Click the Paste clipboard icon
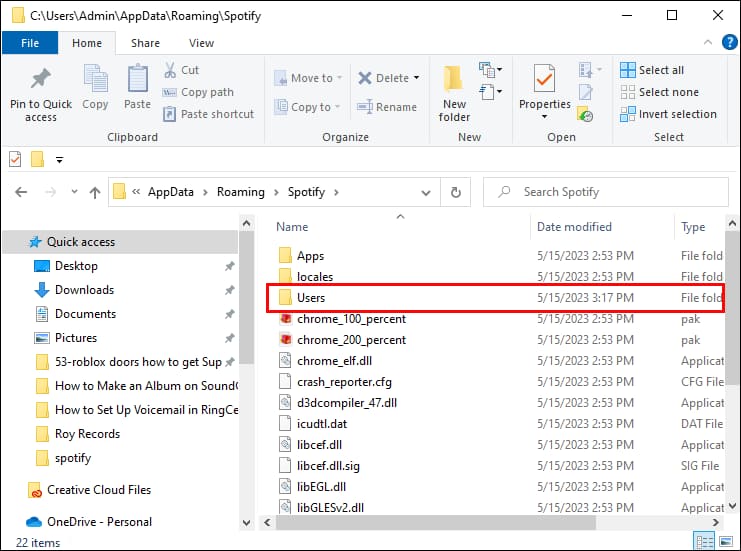 pos(138,78)
